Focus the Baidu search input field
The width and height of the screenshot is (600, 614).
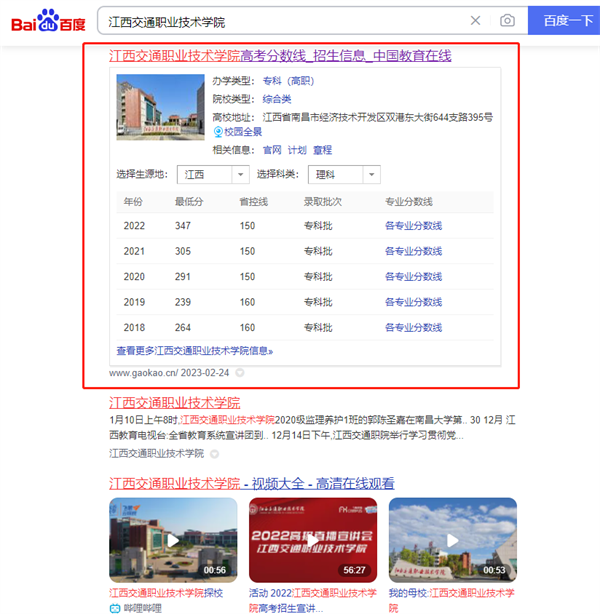(x=282, y=22)
